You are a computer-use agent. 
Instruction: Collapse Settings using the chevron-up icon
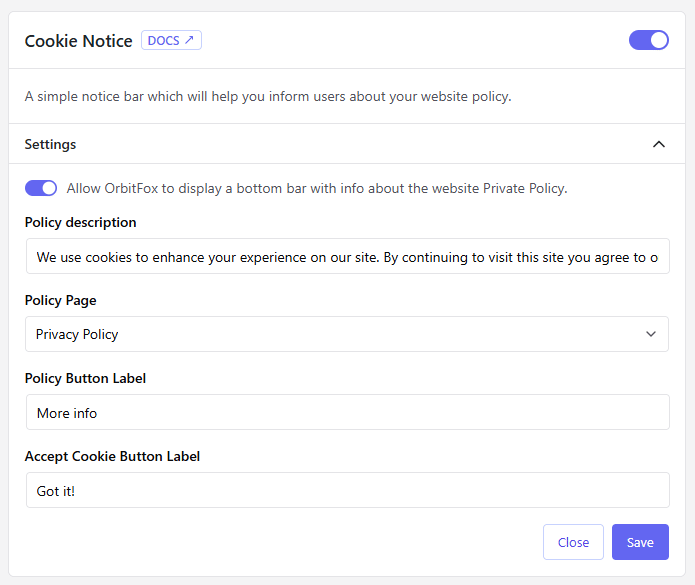pos(658,144)
